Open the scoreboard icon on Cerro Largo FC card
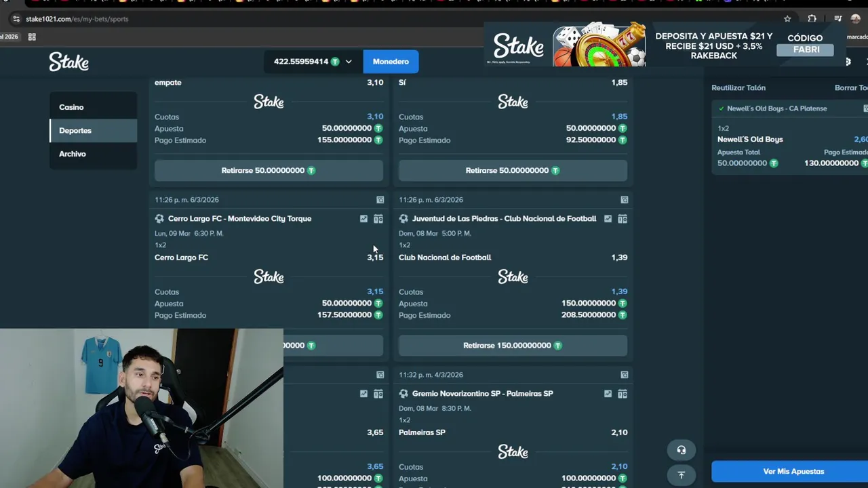The width and height of the screenshot is (868, 488). pos(378,219)
